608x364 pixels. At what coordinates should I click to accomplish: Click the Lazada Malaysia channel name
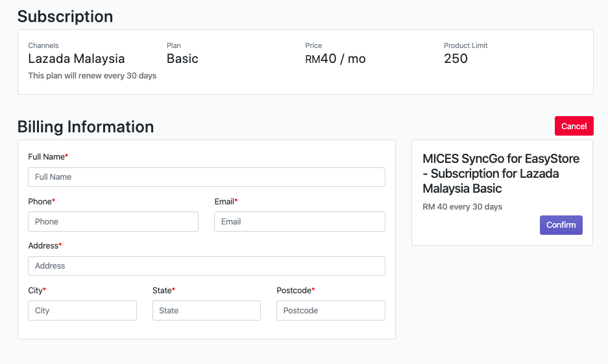click(x=76, y=58)
